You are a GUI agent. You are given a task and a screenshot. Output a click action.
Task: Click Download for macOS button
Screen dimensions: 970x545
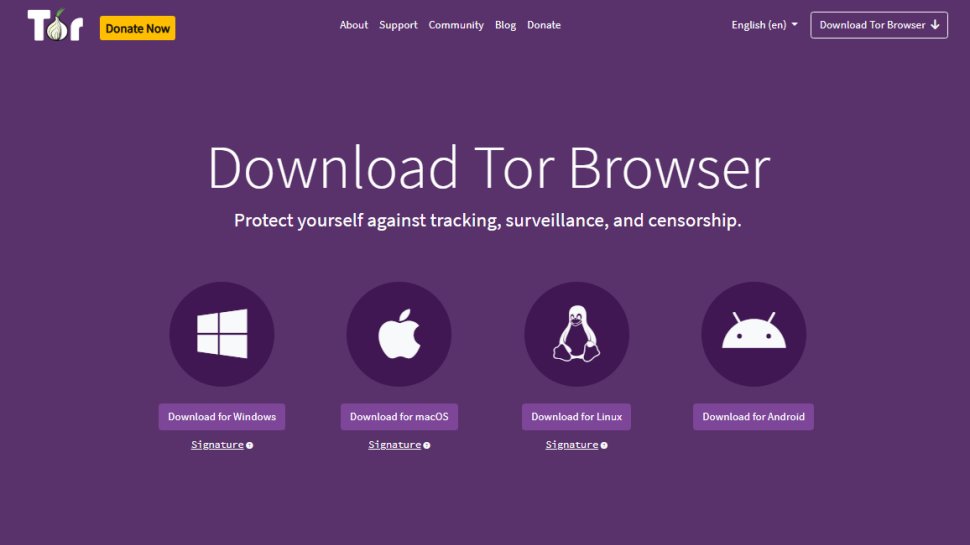(399, 417)
